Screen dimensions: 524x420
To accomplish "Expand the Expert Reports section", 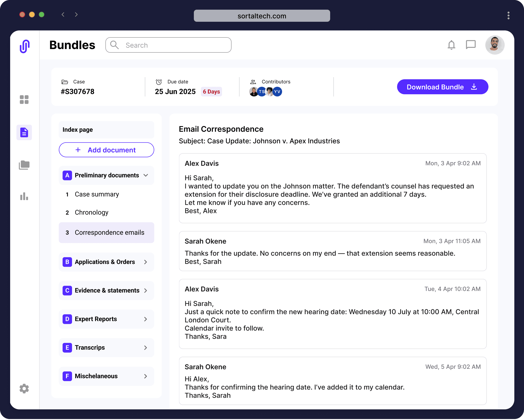I will coord(146,319).
